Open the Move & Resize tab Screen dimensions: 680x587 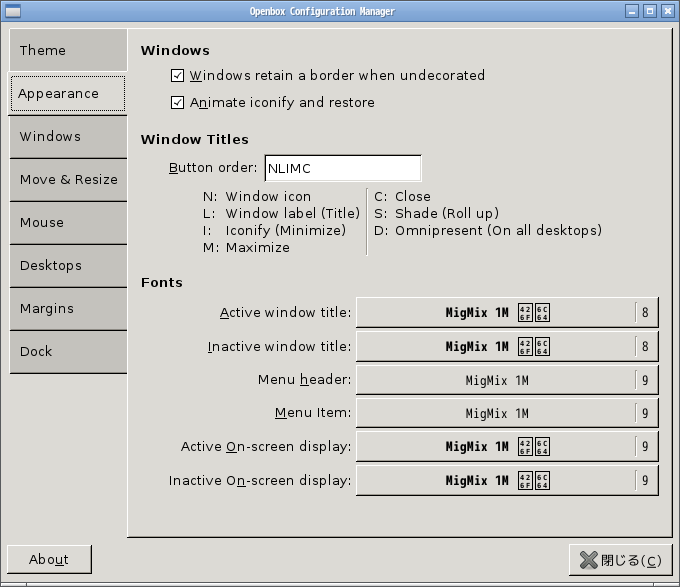coord(68,179)
